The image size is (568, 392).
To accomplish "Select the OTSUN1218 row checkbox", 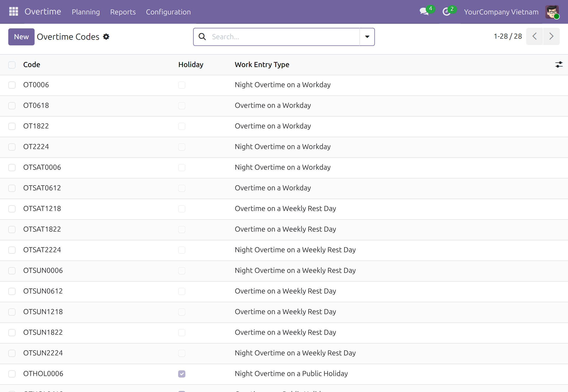I will (12, 312).
